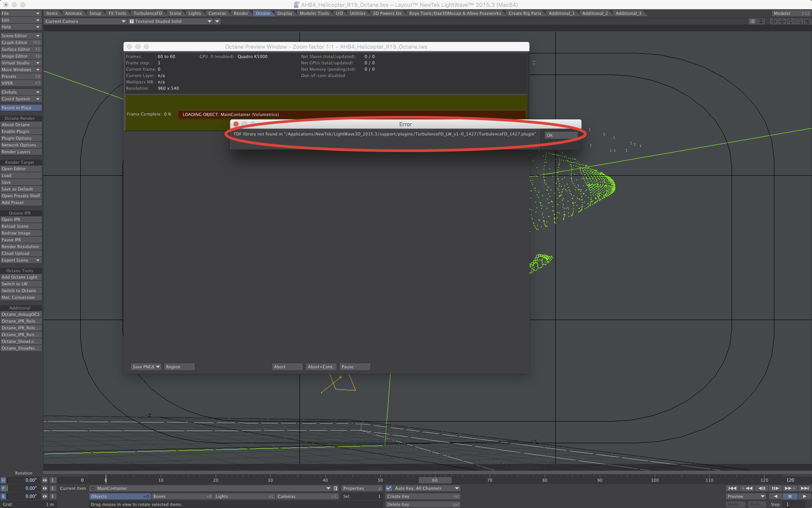Click the viewport center target icon
812x508 pixels.
point(774,21)
